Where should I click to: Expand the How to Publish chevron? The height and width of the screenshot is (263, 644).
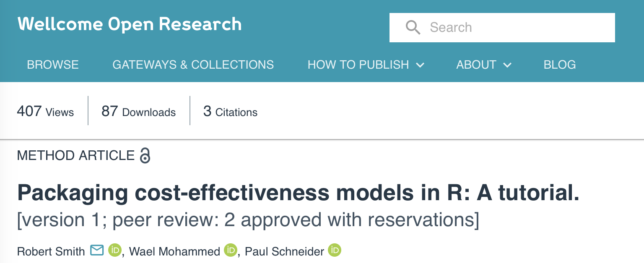click(420, 65)
